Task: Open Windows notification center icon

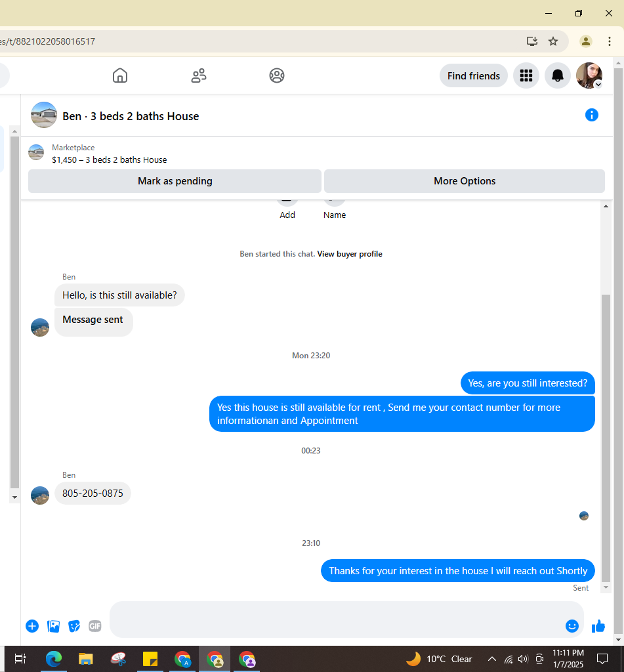Action: click(602, 659)
